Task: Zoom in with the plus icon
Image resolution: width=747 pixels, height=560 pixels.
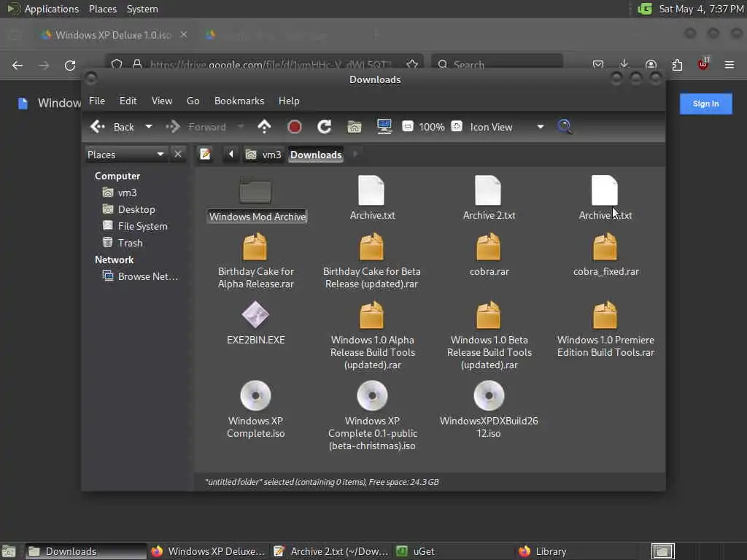Action: [457, 126]
